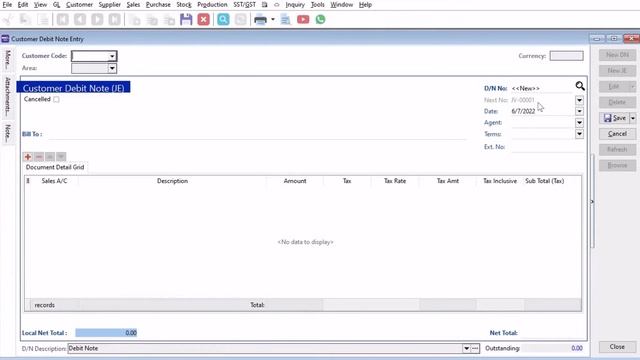Click the move-row-down icon above grid
This screenshot has width=640, height=360.
[x=61, y=157]
